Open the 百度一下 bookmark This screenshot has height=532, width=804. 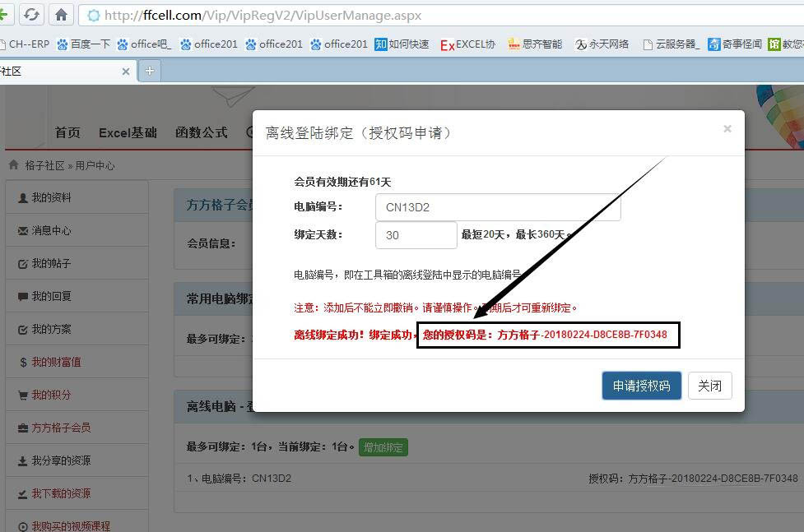83,44
